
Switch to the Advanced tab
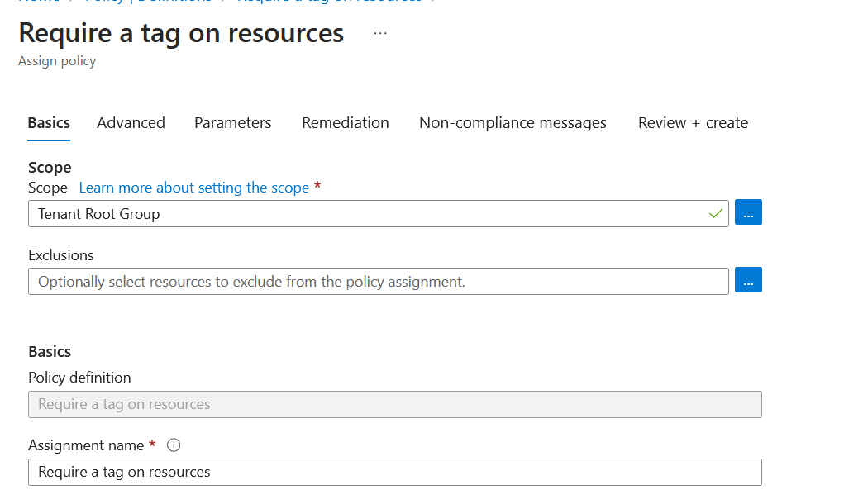pos(131,122)
